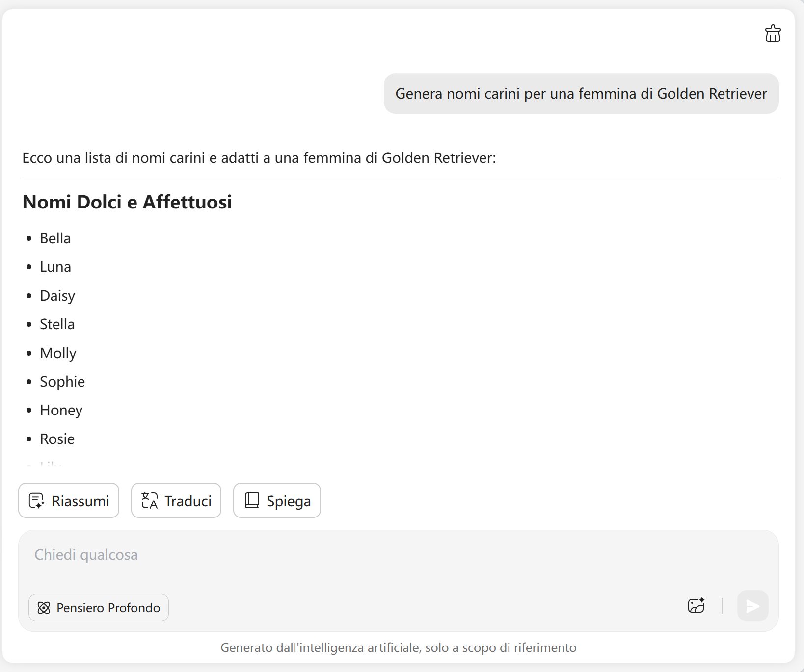
Task: Click the Daisy list entry
Action: point(57,296)
